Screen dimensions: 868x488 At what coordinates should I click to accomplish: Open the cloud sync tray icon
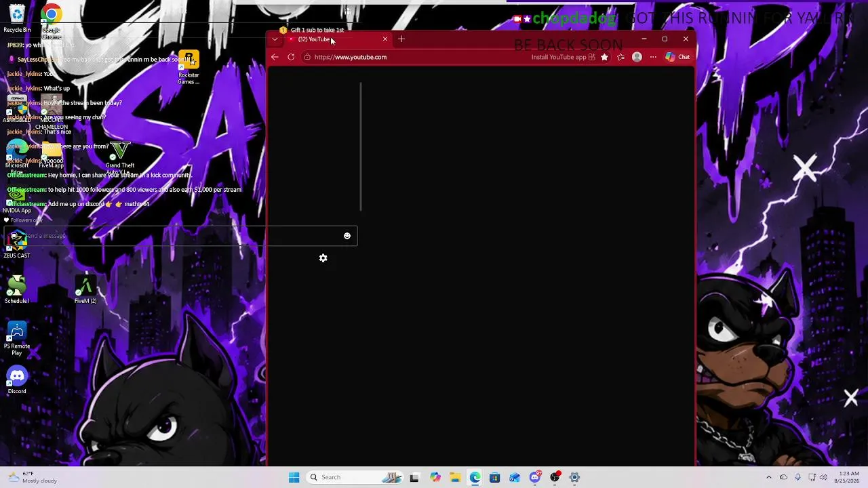coord(783,477)
